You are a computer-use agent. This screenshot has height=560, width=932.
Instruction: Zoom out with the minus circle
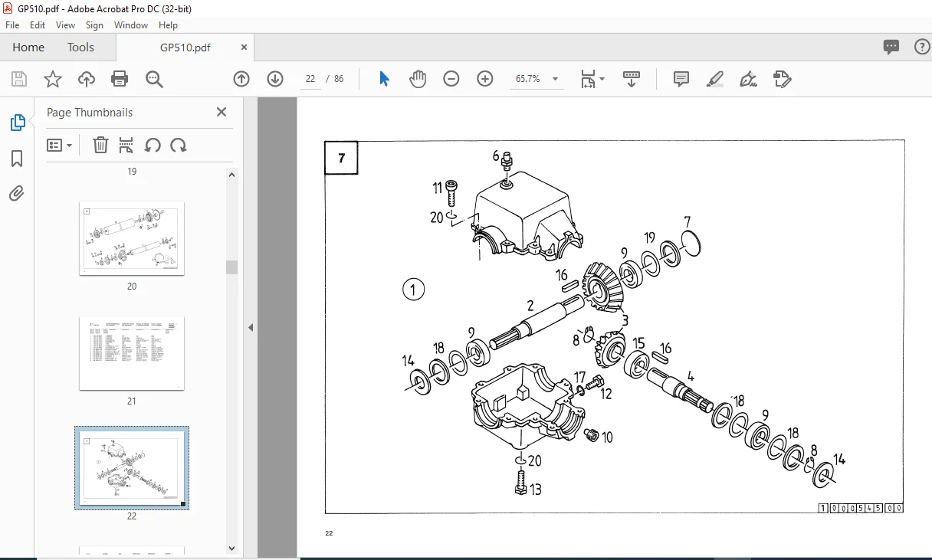tap(451, 79)
